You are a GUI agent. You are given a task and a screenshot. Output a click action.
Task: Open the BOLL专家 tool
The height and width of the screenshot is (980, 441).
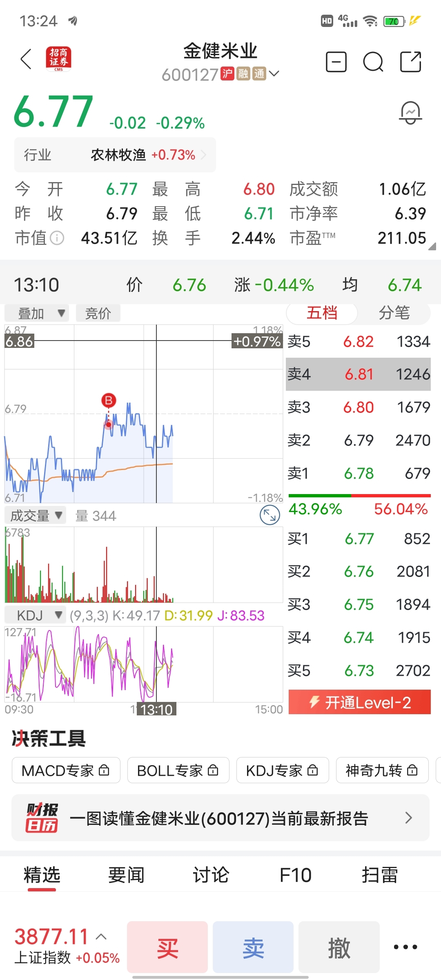[178, 770]
